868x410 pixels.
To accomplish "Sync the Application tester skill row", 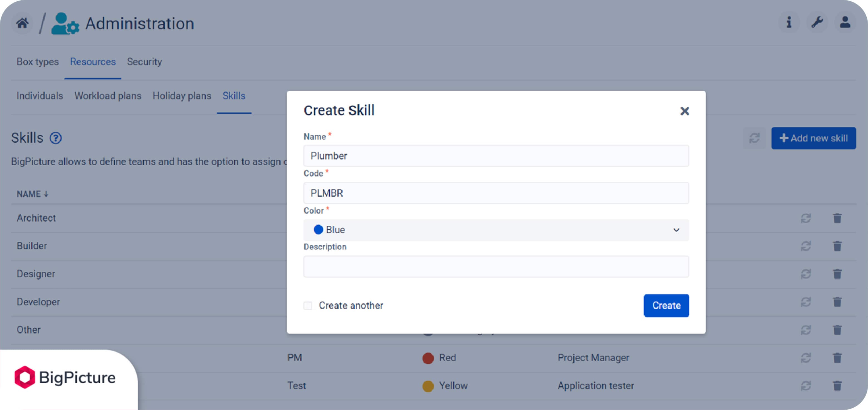I will click(806, 386).
